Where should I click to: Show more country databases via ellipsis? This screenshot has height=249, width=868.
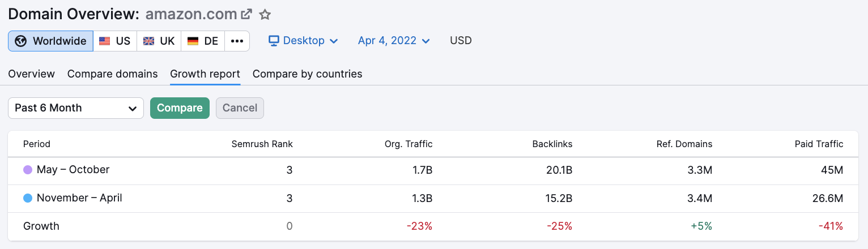(x=237, y=41)
